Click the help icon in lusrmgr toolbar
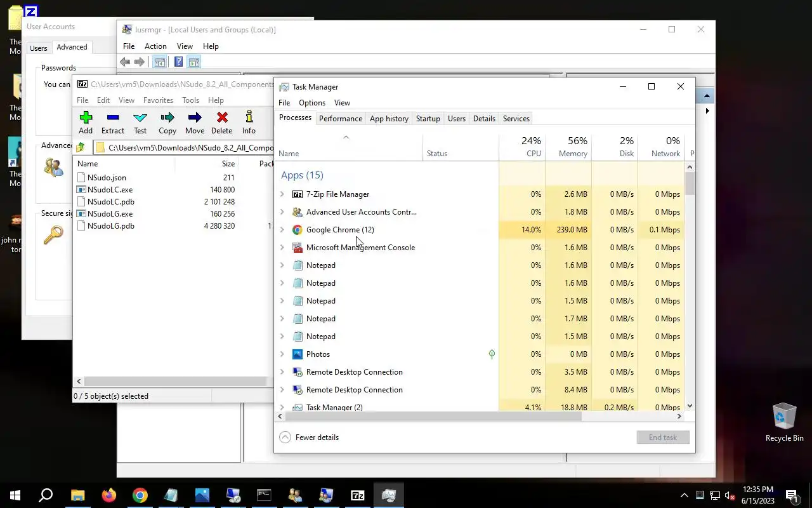This screenshot has height=508, width=812. coord(179,62)
